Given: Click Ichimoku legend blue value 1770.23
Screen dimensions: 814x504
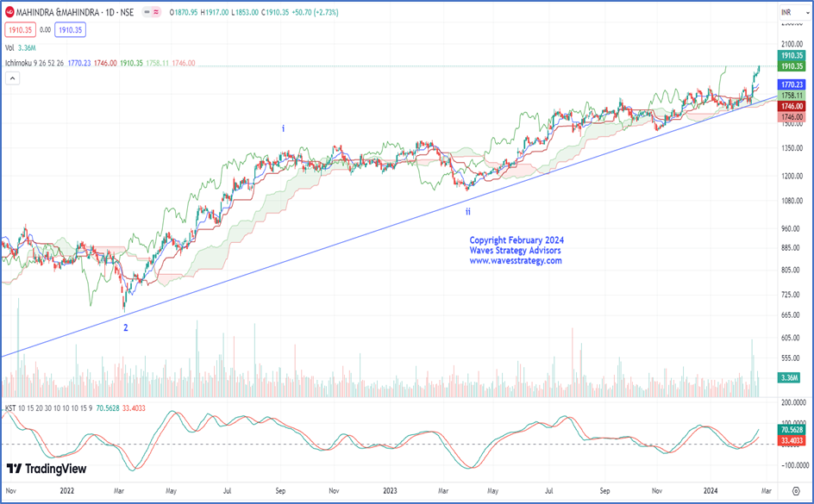Looking at the screenshot, I should tap(79, 63).
